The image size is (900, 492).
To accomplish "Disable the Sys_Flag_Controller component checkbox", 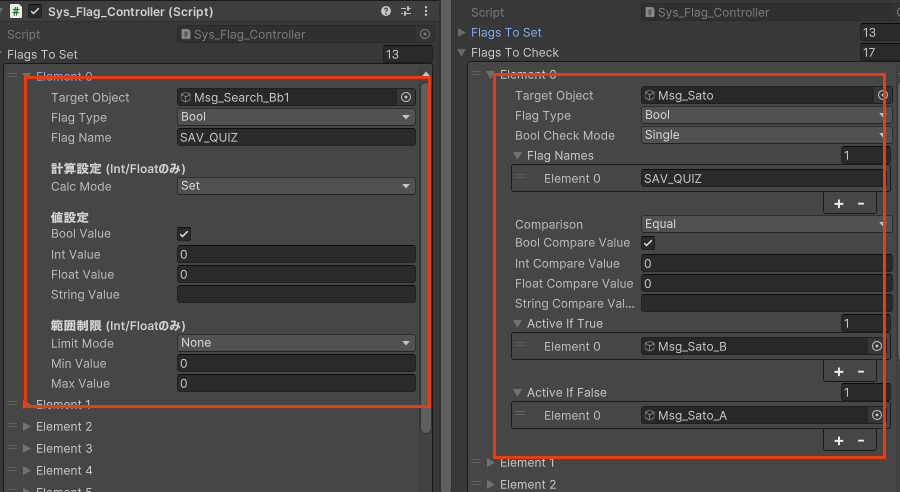I will (35, 11).
